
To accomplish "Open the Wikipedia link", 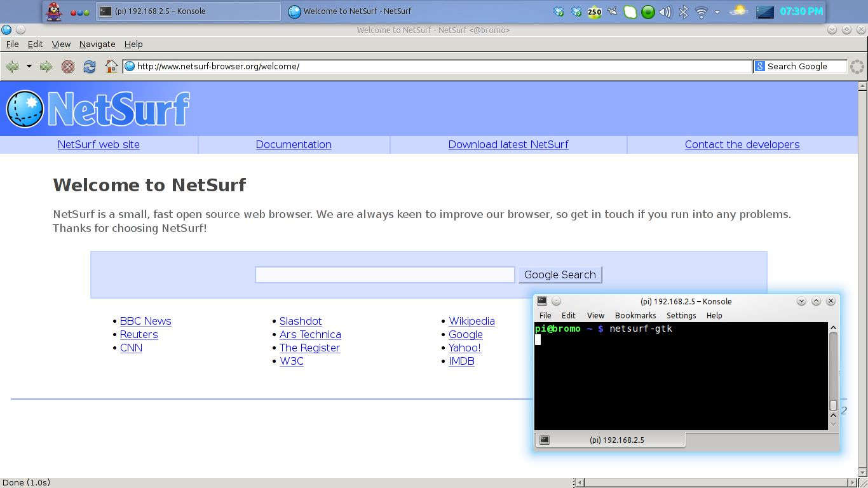I will point(471,321).
